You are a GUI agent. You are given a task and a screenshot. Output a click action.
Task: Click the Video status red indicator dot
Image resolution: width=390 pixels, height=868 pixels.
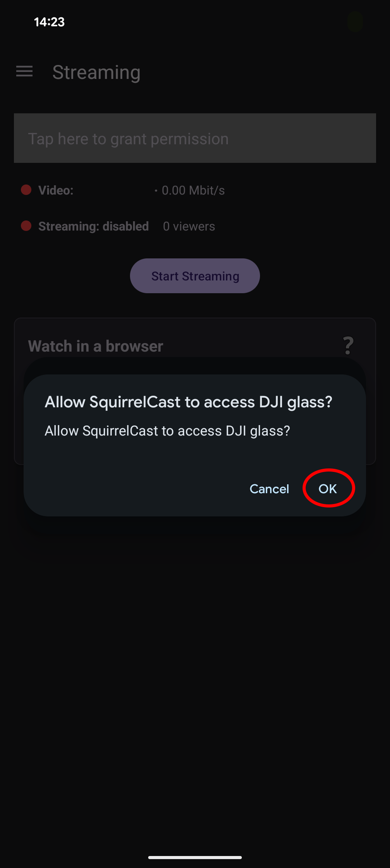(x=26, y=190)
